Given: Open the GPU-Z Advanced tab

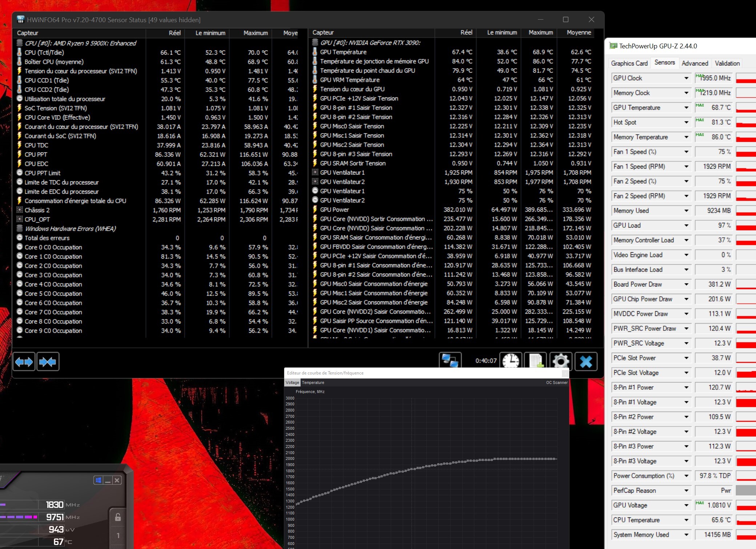Looking at the screenshot, I should [695, 63].
